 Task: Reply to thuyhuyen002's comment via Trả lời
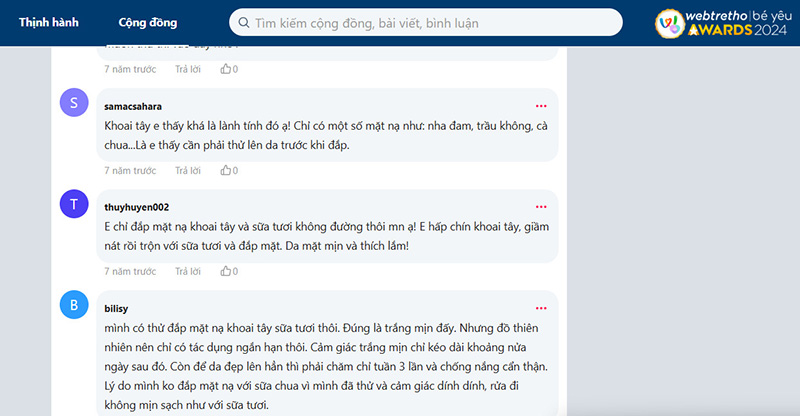[x=188, y=272]
